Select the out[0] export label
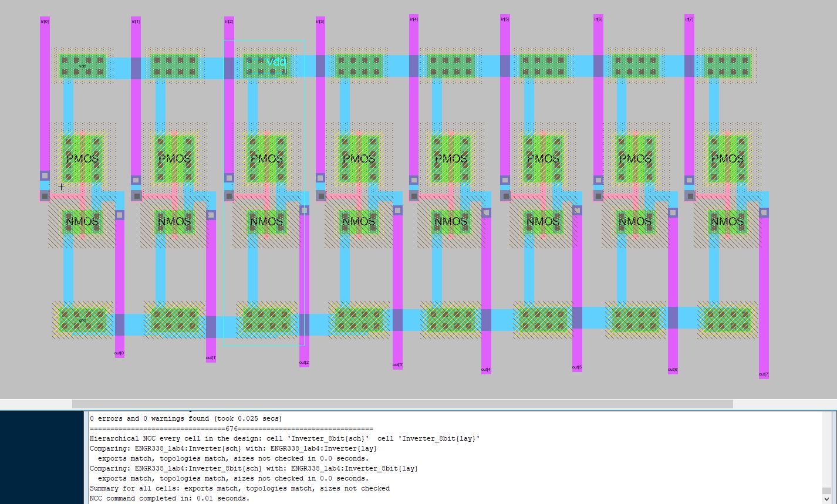 tap(119, 353)
